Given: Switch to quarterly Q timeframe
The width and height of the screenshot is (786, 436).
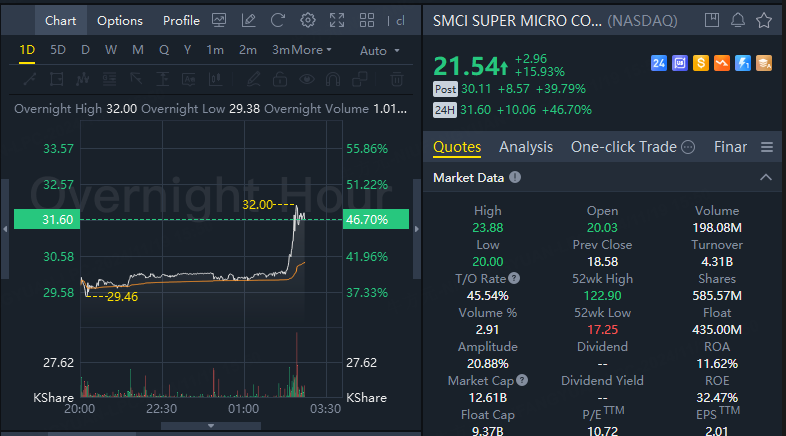Looking at the screenshot, I should (x=164, y=50).
